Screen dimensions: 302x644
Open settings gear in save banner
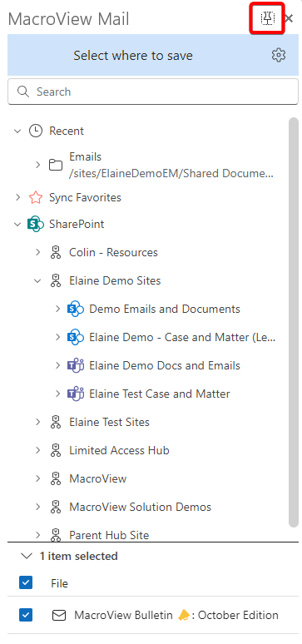click(279, 55)
